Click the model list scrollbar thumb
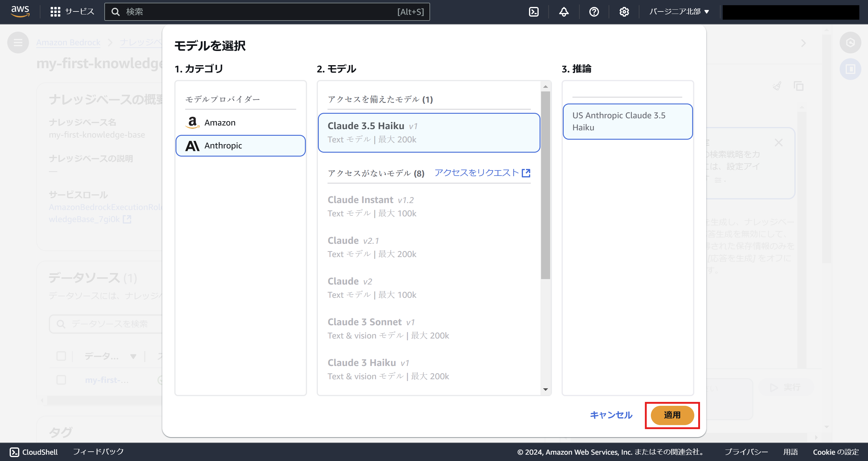This screenshot has width=868, height=461. click(545, 185)
